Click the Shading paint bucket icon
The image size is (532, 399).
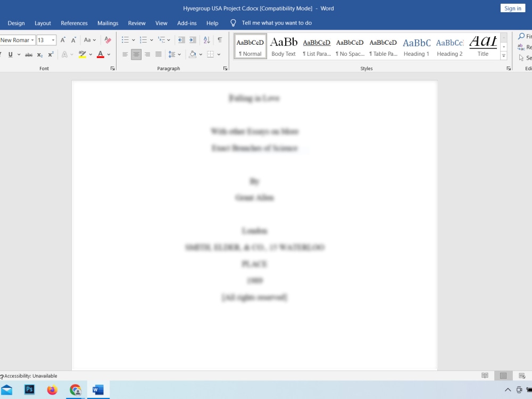click(x=193, y=54)
